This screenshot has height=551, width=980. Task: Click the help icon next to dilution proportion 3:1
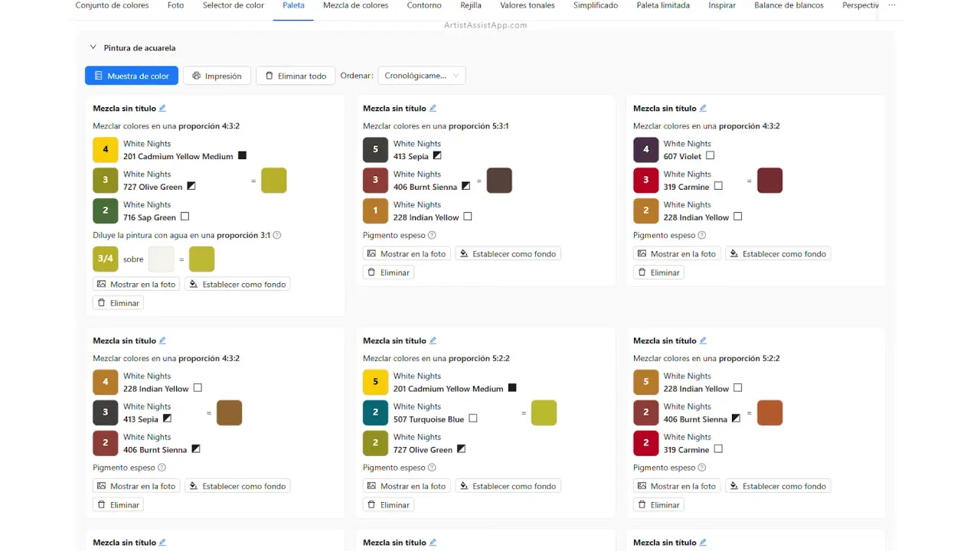pos(277,236)
